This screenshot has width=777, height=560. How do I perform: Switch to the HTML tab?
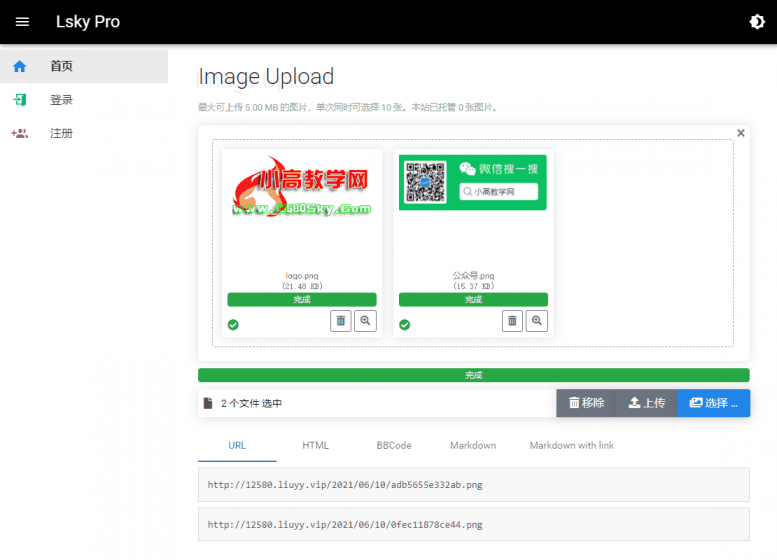[x=315, y=446]
